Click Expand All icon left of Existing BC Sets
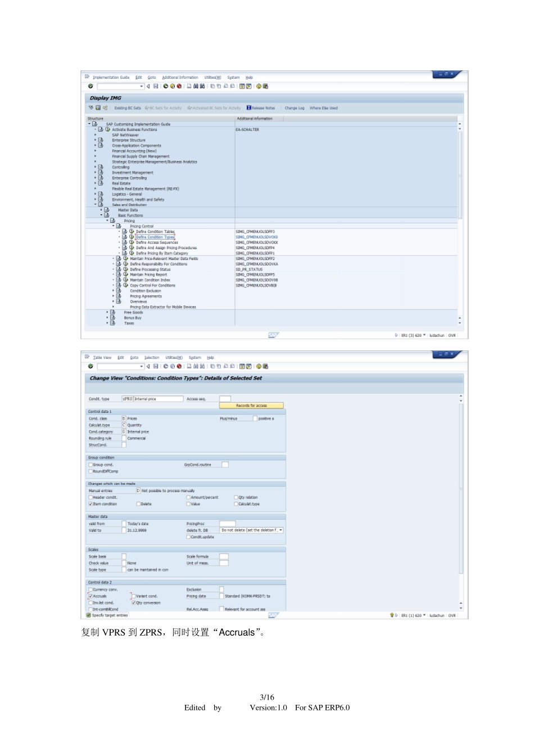Viewport: 534px width, 756px height. pos(91,107)
